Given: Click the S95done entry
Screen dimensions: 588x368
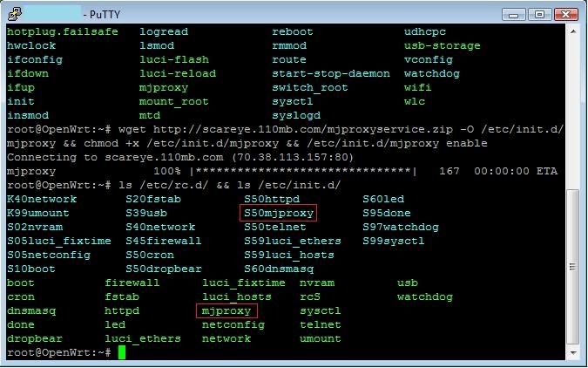Looking at the screenshot, I should pyautogui.click(x=387, y=213).
